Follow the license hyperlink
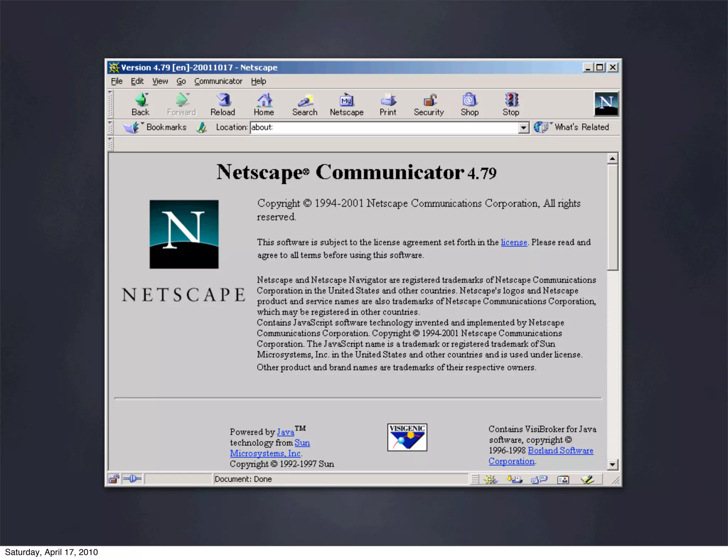Image resolution: width=728 pixels, height=560 pixels. coord(514,242)
